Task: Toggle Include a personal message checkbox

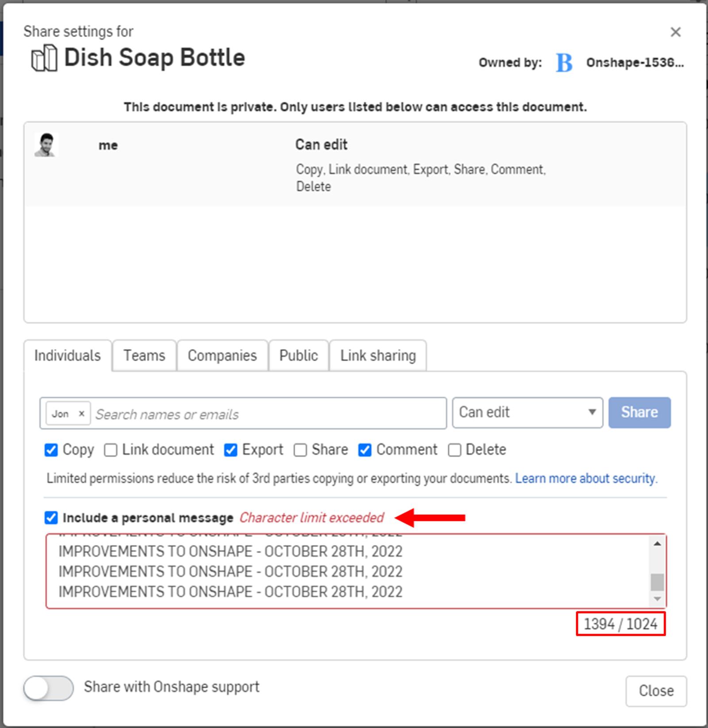Action: [51, 517]
